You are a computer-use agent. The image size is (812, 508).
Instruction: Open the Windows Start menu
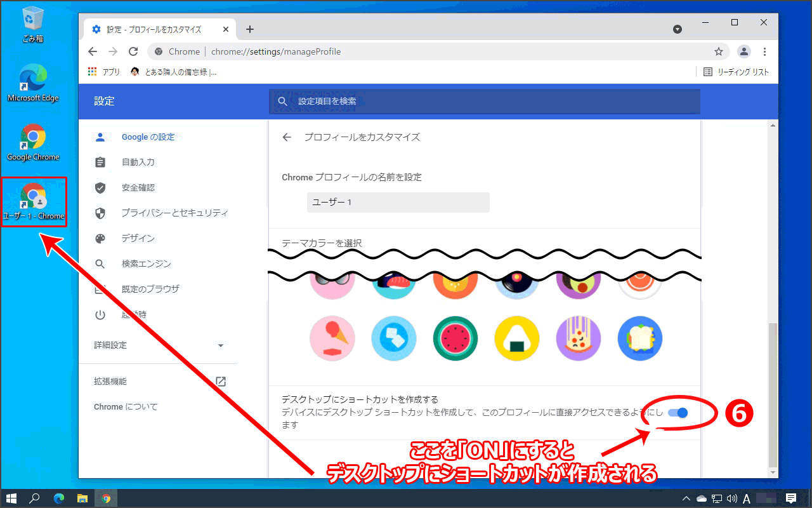11,498
